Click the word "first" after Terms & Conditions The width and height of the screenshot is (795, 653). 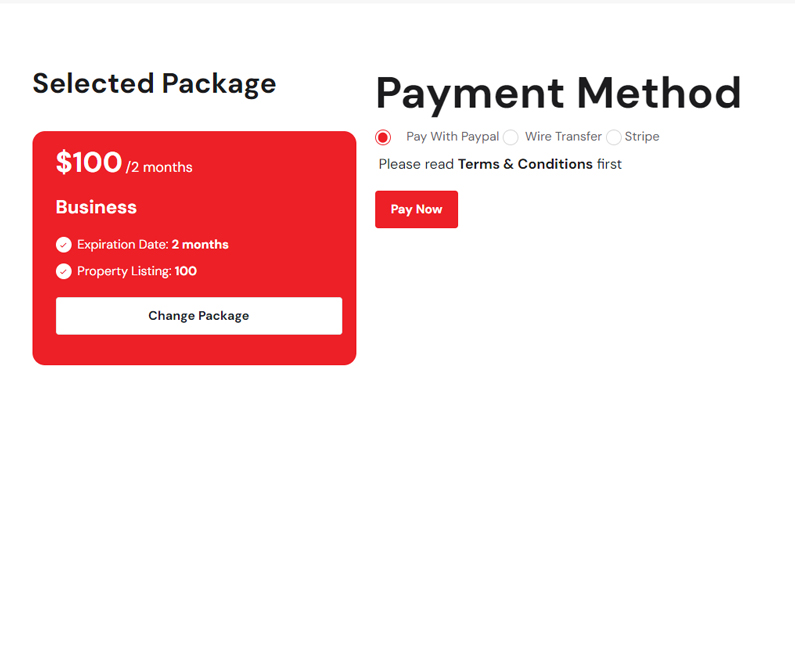(609, 164)
